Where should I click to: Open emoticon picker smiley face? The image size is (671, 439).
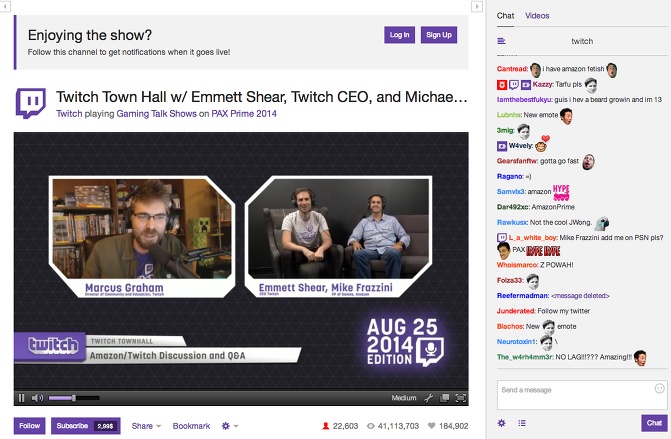click(659, 388)
